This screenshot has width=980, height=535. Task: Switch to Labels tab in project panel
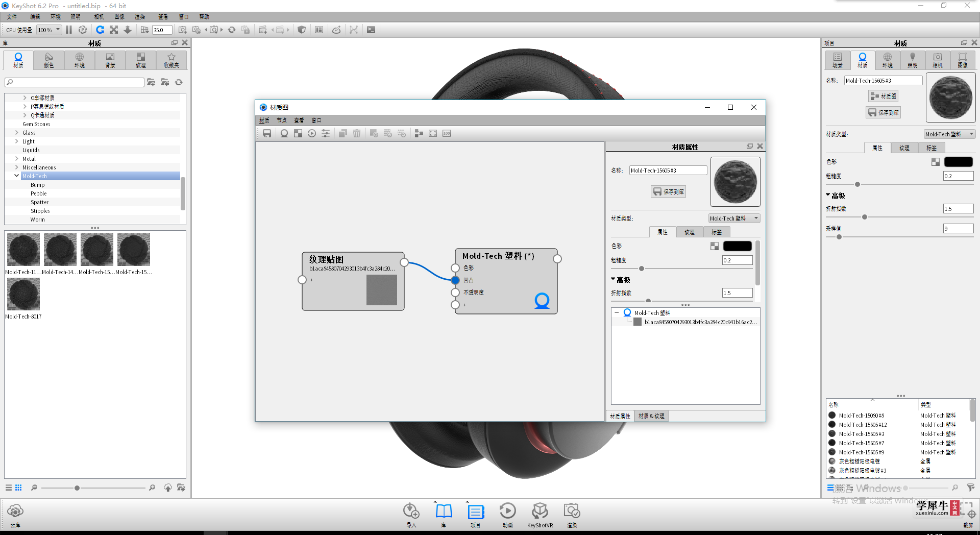click(x=932, y=148)
